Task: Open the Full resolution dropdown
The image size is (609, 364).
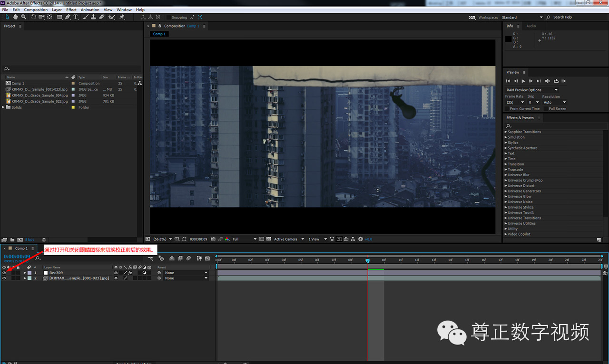Action: (x=245, y=239)
